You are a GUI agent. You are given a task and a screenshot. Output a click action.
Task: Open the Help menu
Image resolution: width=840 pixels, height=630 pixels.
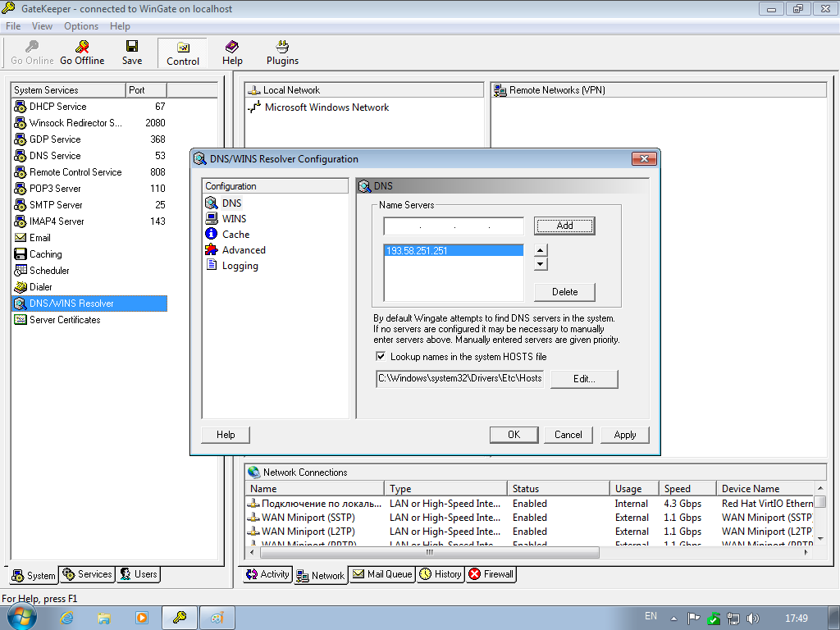[120, 26]
